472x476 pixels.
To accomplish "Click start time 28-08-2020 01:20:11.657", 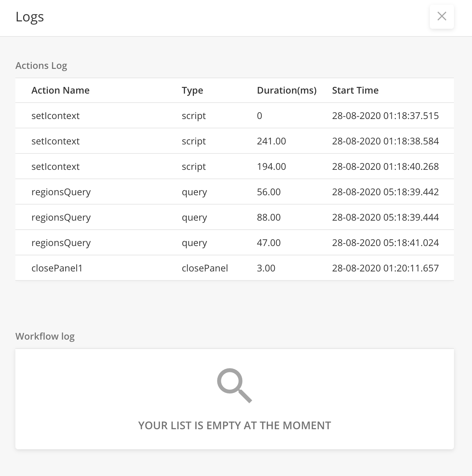I will [385, 268].
